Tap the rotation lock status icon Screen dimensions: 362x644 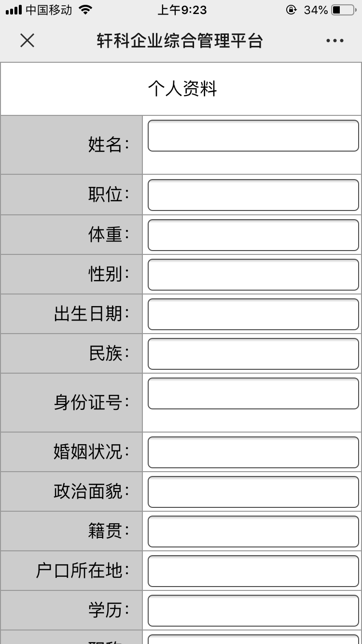pos(291,10)
